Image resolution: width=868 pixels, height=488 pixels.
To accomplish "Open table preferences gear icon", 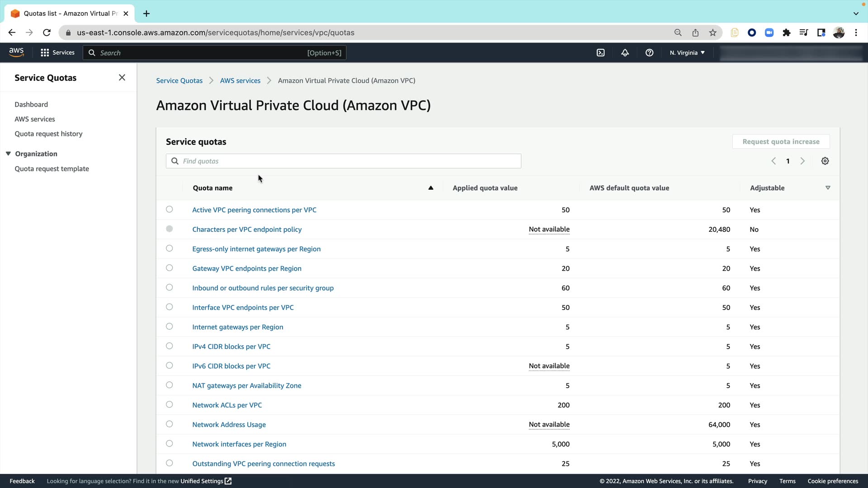I will tap(825, 161).
